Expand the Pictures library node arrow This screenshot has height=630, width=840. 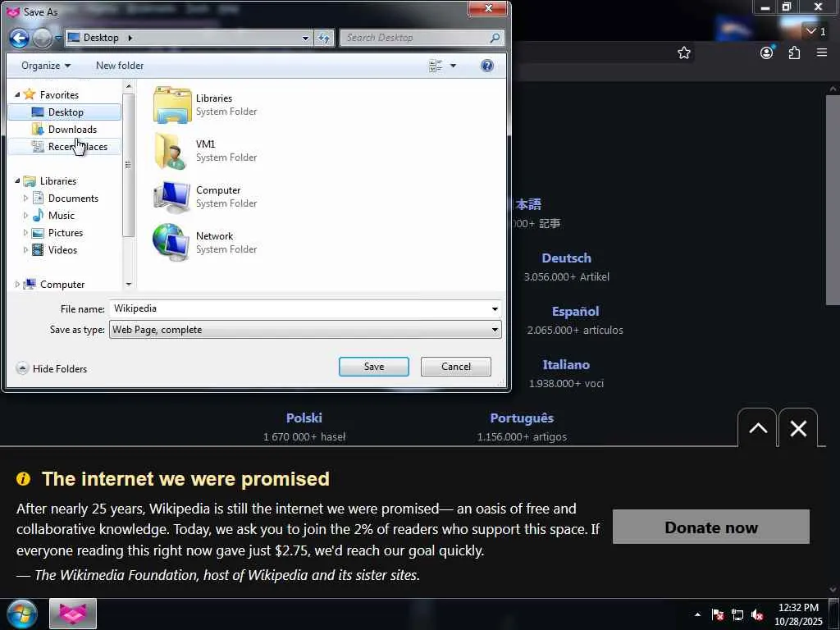point(25,232)
